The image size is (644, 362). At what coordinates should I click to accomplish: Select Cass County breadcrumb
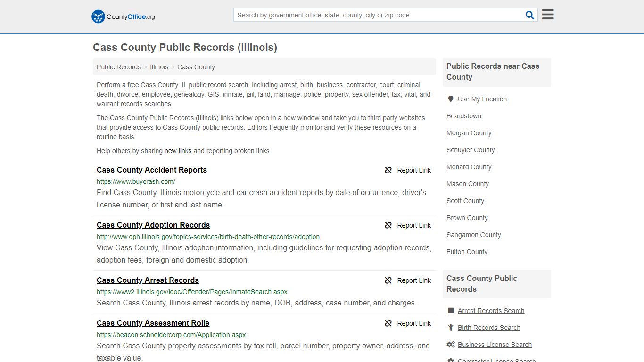pos(196,67)
